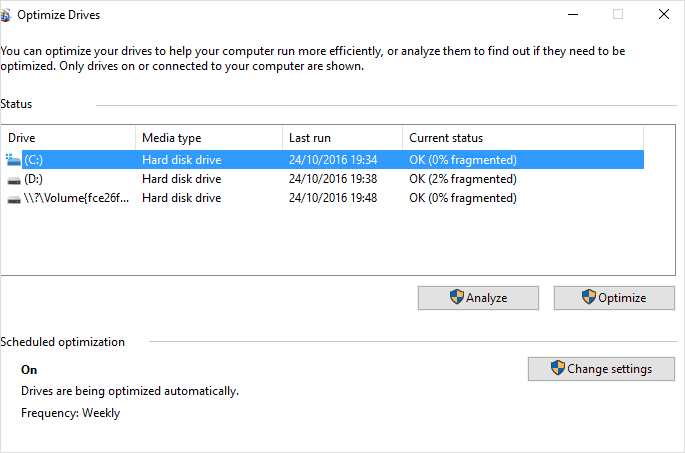Viewport: 685px width, 453px height.
Task: Click the scheduled optimization On status text
Action: coord(29,370)
